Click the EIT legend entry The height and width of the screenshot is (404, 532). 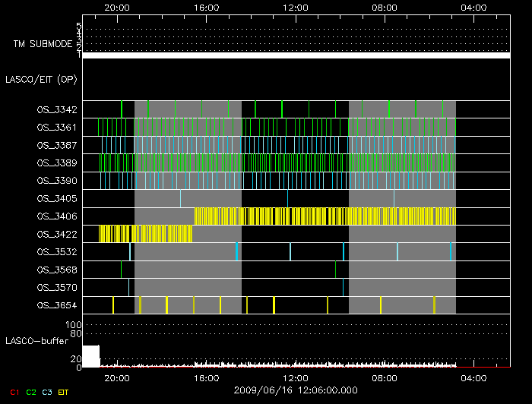point(64,392)
